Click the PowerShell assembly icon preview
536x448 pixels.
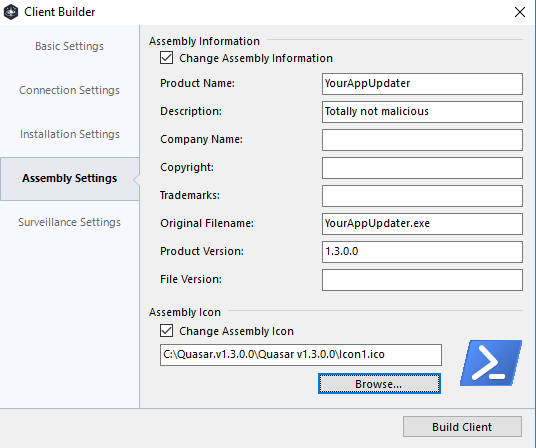click(x=491, y=363)
